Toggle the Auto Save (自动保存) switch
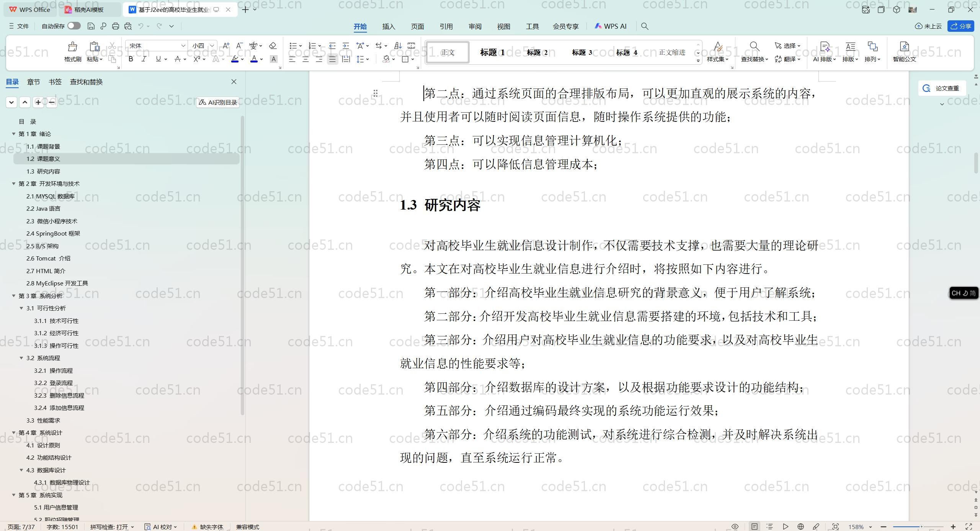980x531 pixels. tap(74, 26)
